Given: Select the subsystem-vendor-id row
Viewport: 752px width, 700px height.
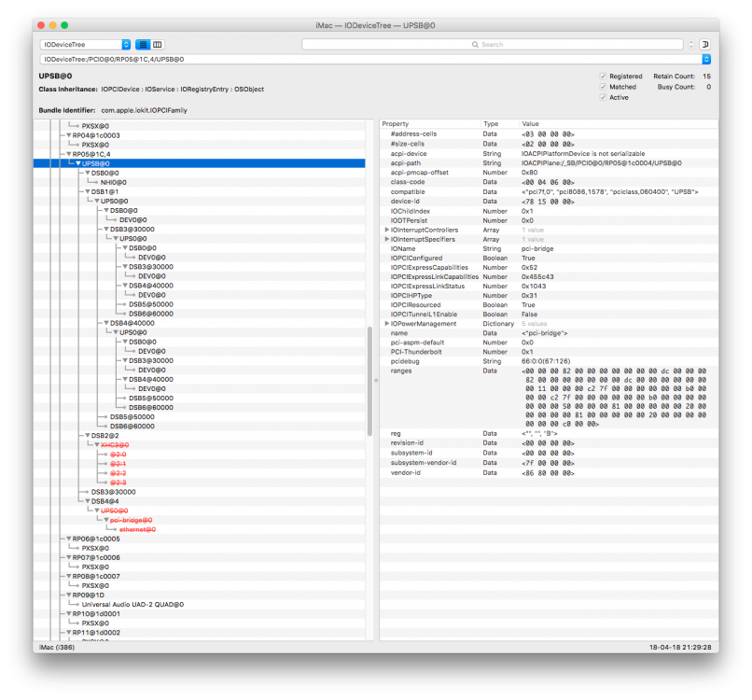Looking at the screenshot, I should (549, 463).
